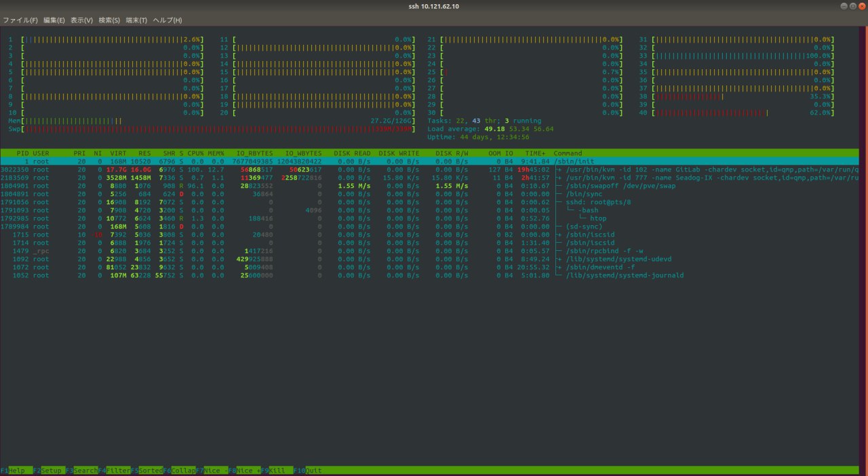Click the SHR column header

(169, 153)
